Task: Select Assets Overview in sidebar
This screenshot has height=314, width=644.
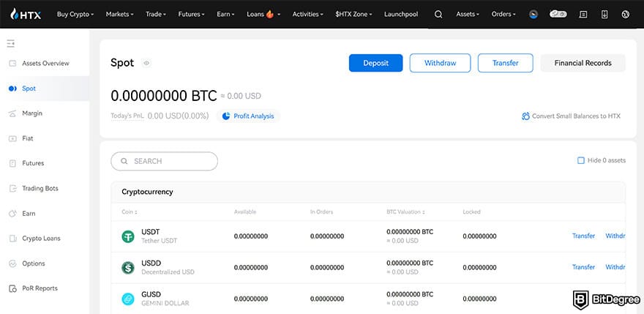Action: pos(45,63)
